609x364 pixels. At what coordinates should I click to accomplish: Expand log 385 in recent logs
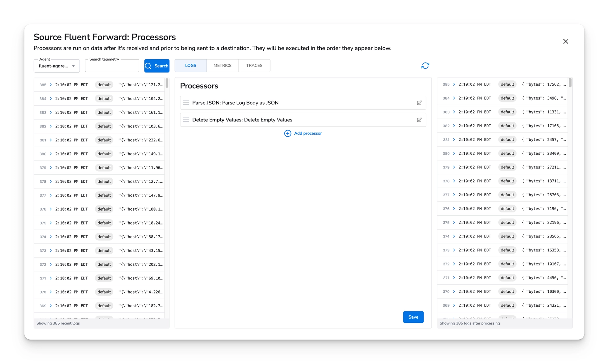51,85
